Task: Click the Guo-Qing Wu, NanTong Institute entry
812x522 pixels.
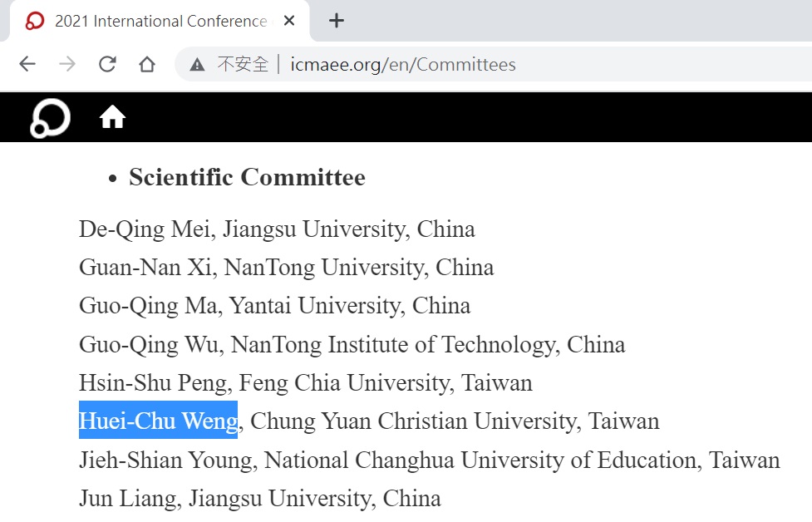Action: coord(352,344)
